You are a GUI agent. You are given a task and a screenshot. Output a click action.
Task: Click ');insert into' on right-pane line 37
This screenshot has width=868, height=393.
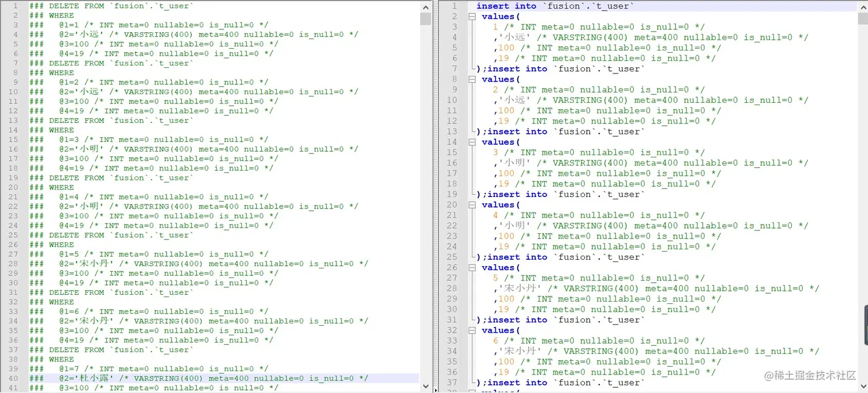511,383
